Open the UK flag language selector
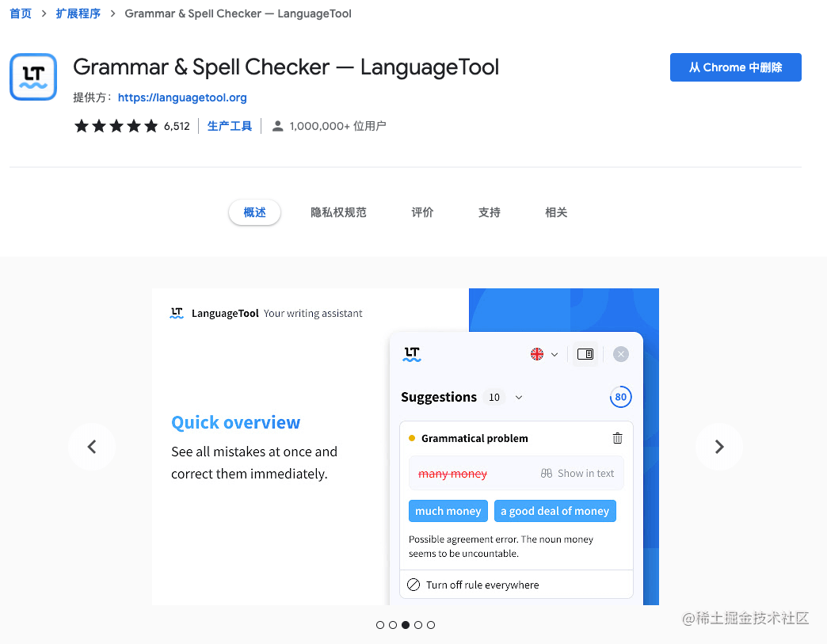Image resolution: width=827 pixels, height=644 pixels. pyautogui.click(x=537, y=354)
